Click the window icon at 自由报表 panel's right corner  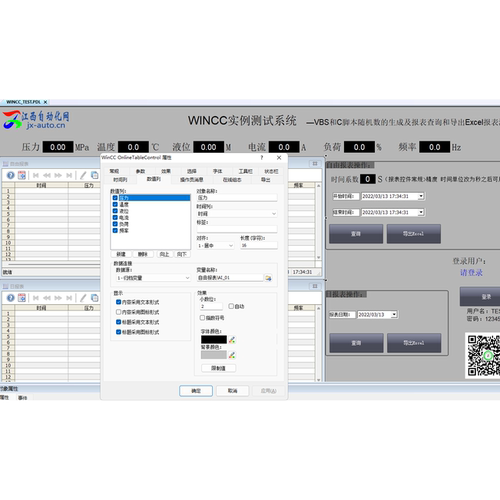click(x=315, y=164)
